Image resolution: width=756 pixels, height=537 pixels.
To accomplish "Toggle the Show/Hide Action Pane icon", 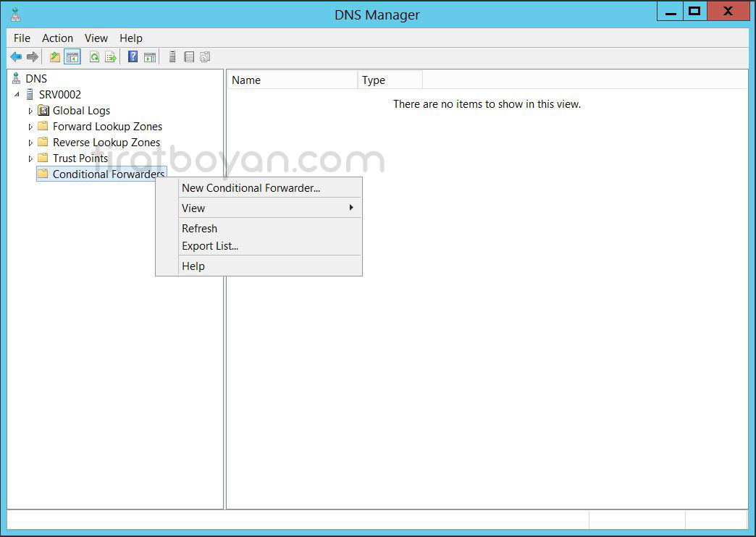I will pyautogui.click(x=150, y=57).
